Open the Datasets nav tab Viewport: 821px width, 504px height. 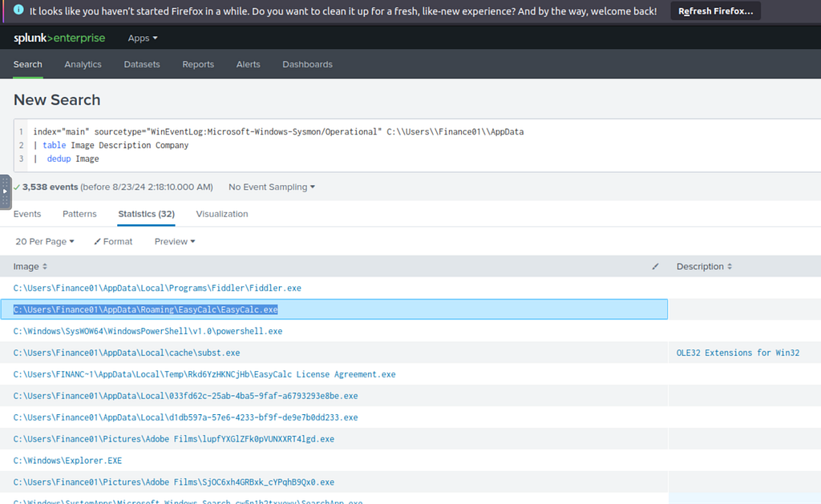(142, 64)
